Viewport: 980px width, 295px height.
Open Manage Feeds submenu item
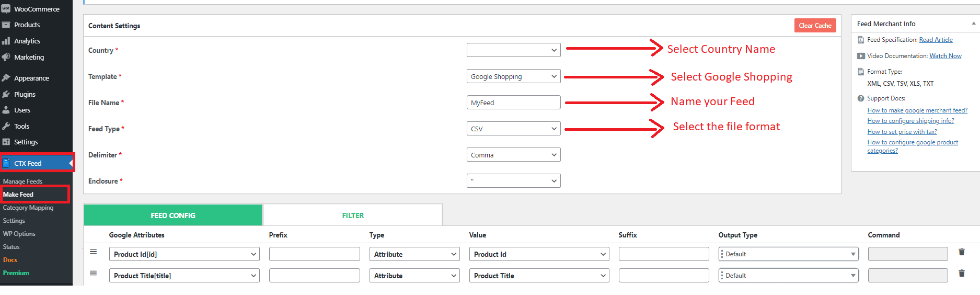pyautogui.click(x=22, y=181)
